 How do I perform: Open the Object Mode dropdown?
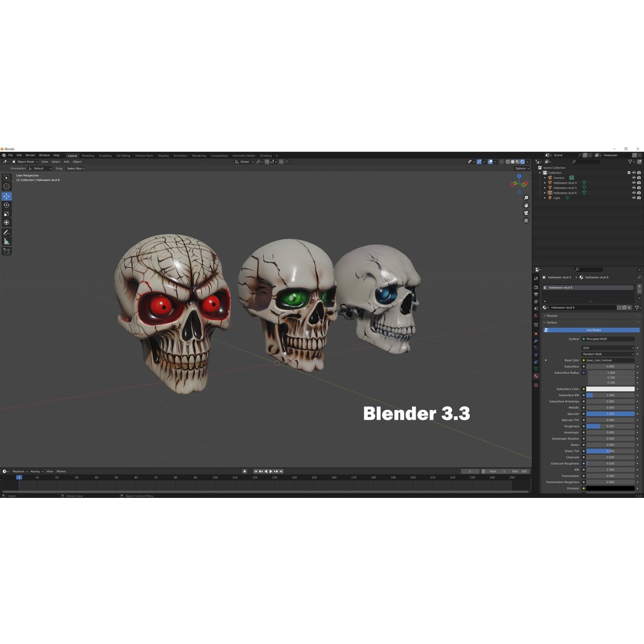click(x=25, y=162)
